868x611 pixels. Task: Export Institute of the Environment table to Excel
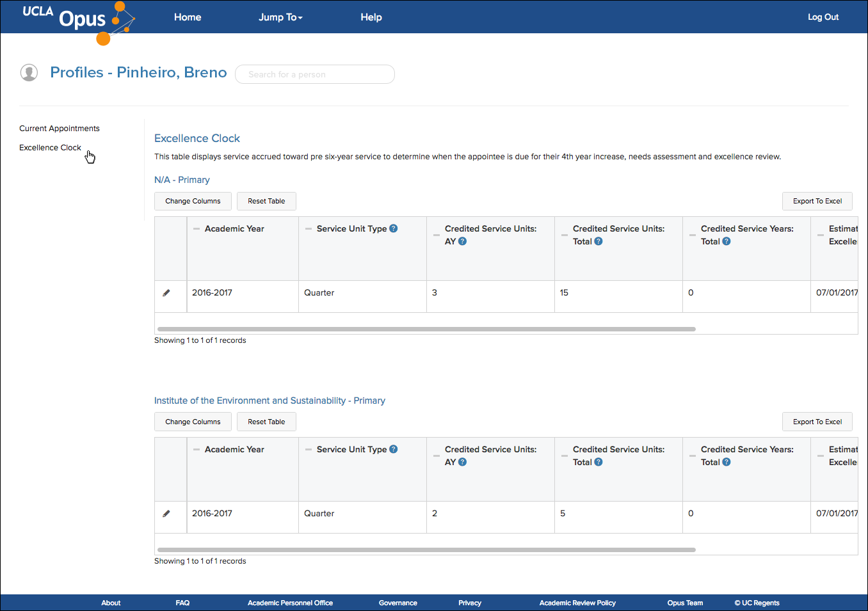click(817, 422)
